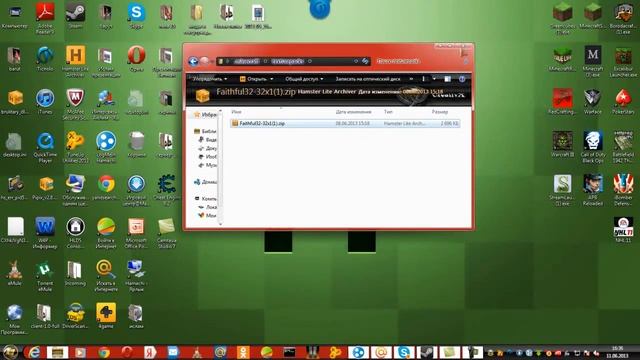The height and width of the screenshot is (360, 640).
Task: Expand the Упорядочить menu
Action: point(210,79)
